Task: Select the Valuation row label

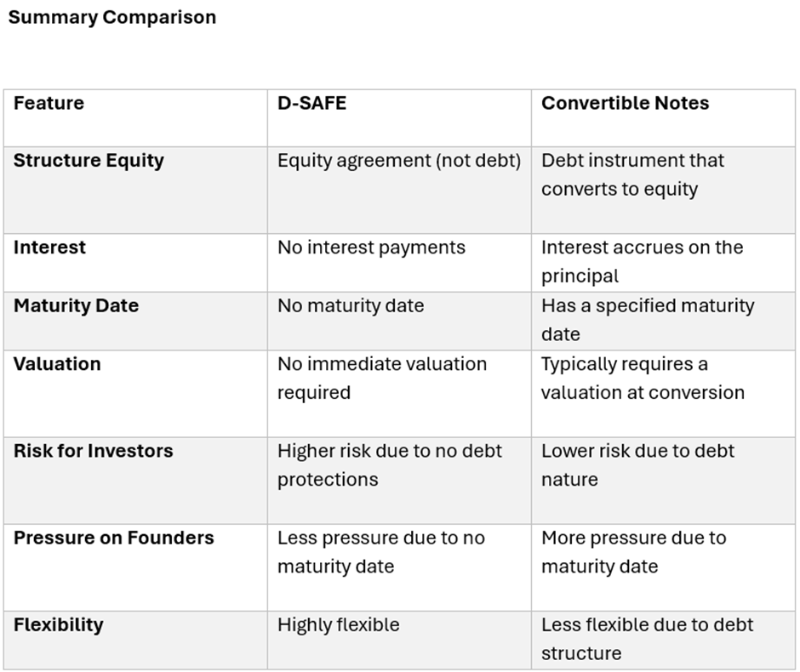Action: pos(57,364)
